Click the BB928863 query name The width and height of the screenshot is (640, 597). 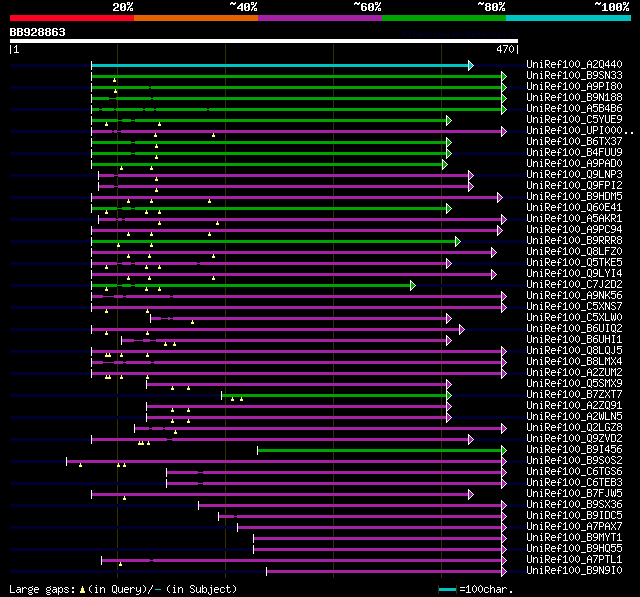pos(38,32)
